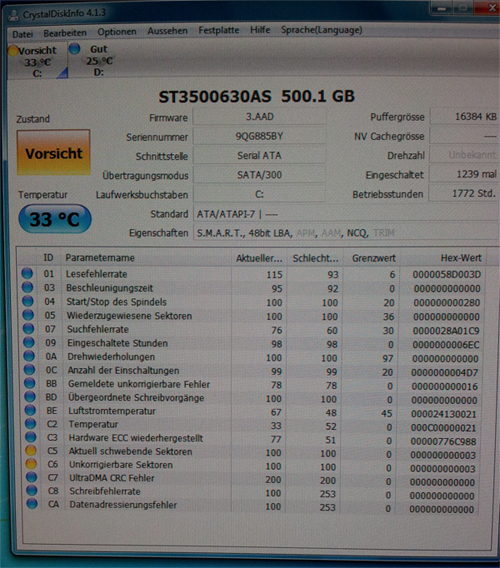Click hex value 0000058D003D
The image size is (500, 568).
[447, 274]
